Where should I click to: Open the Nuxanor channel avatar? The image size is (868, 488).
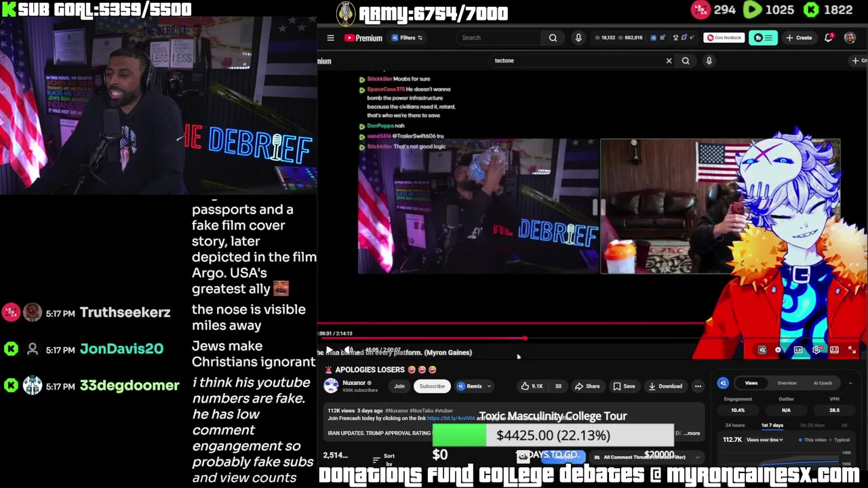[331, 386]
